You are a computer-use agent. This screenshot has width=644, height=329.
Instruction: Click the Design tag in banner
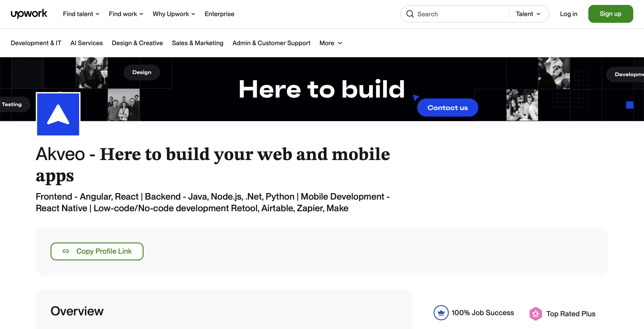tap(142, 72)
